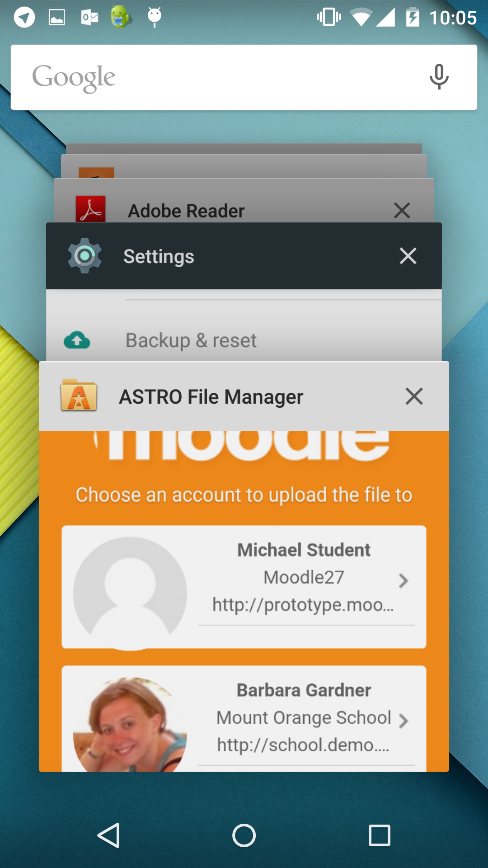
Task: Choose the Michael Student account
Action: (244, 587)
